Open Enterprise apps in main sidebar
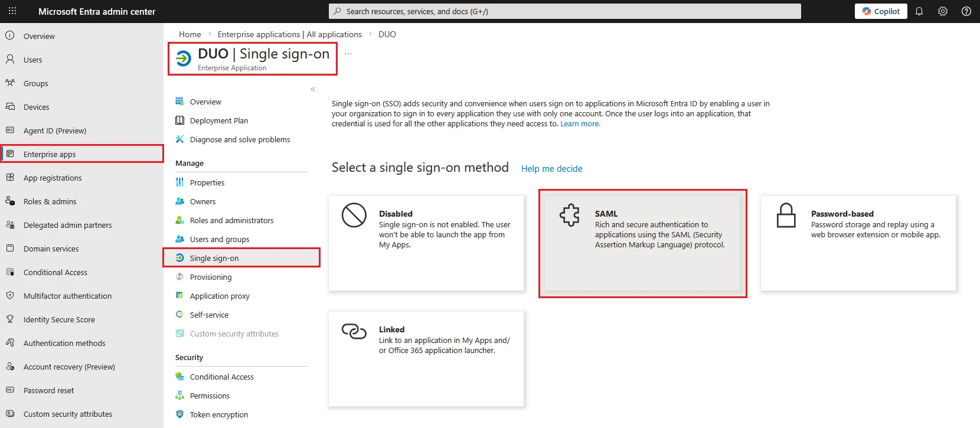The image size is (980, 428). [x=82, y=153]
